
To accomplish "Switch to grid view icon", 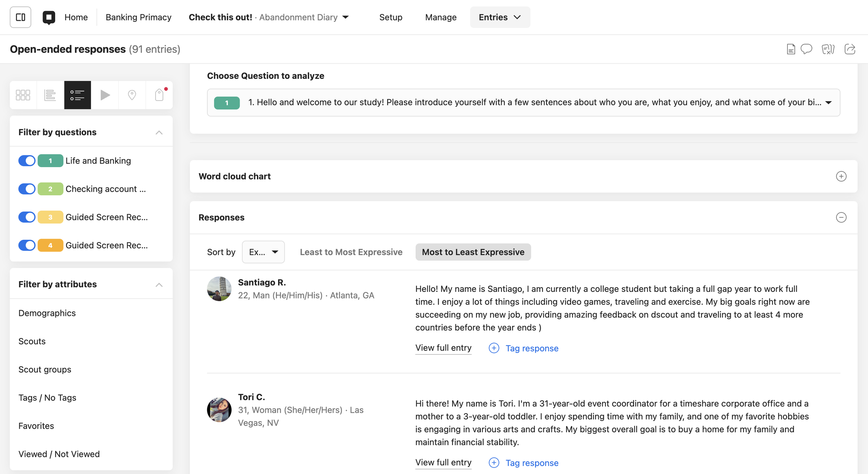I will click(23, 95).
